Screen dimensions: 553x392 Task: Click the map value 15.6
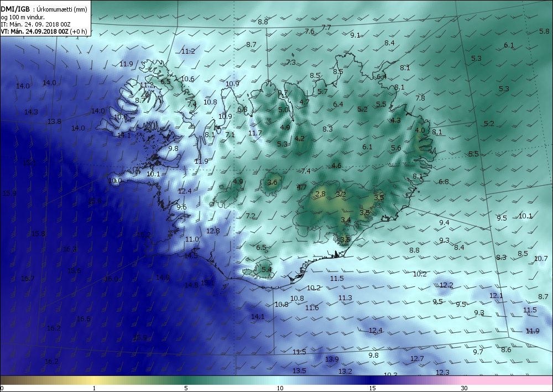(x=74, y=271)
